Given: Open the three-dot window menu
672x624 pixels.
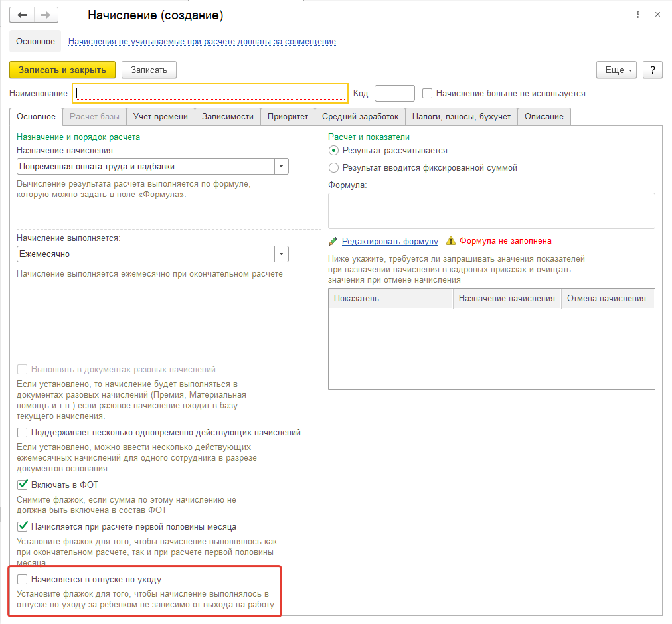Looking at the screenshot, I should [x=637, y=15].
